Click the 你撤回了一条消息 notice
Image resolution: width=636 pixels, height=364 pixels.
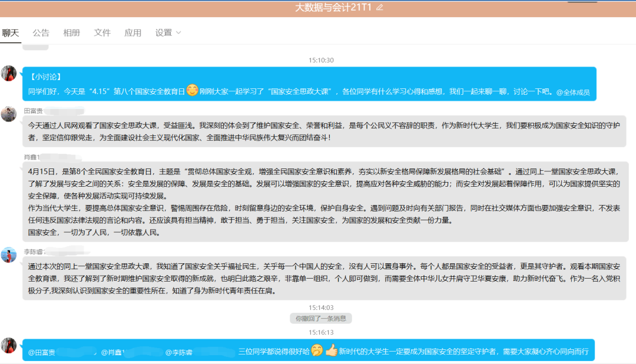321,319
